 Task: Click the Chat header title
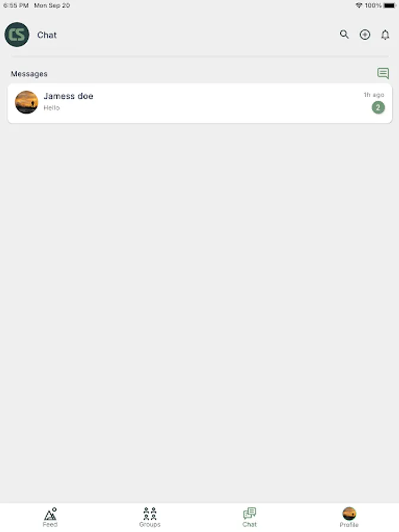pyautogui.click(x=47, y=35)
